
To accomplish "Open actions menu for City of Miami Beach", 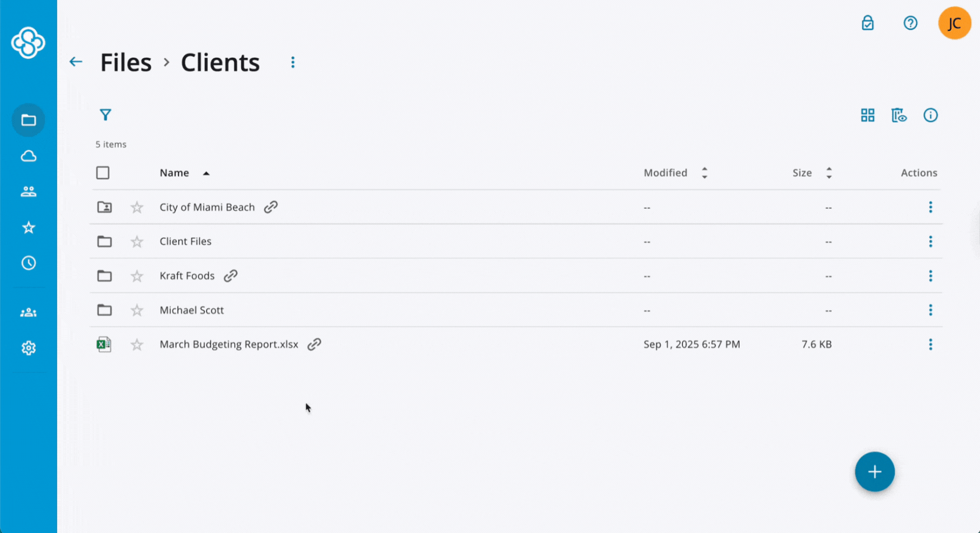I will [x=930, y=207].
